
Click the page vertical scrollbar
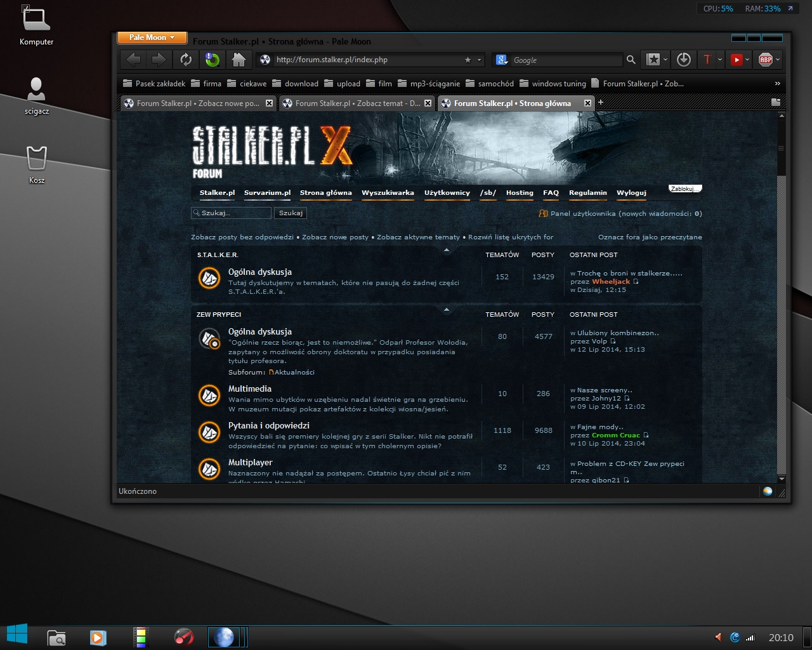(782, 297)
